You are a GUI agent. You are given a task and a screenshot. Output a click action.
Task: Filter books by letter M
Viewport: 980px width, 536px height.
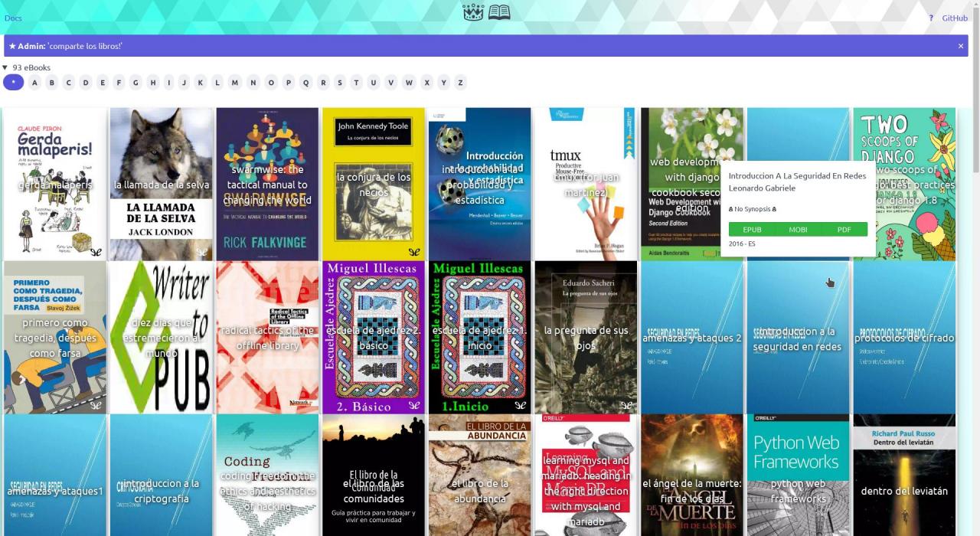234,83
